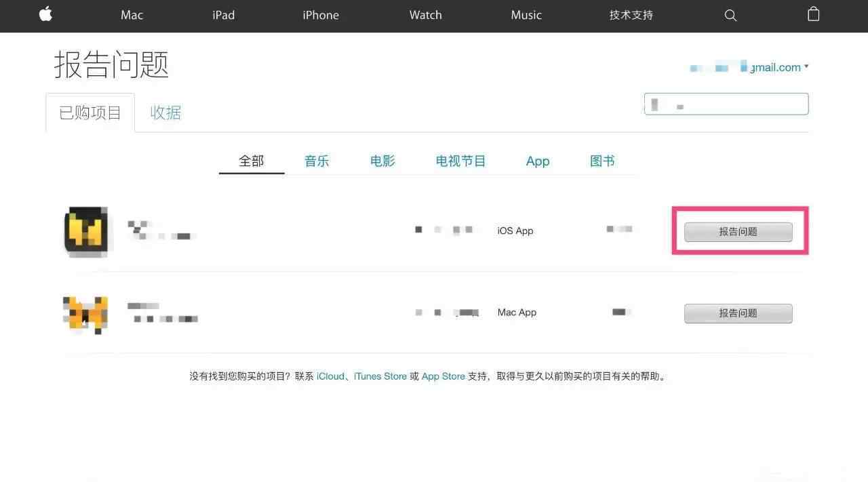Image resolution: width=868 pixels, height=482 pixels.
Task: Follow the iTunes Store support link
Action: tap(380, 376)
